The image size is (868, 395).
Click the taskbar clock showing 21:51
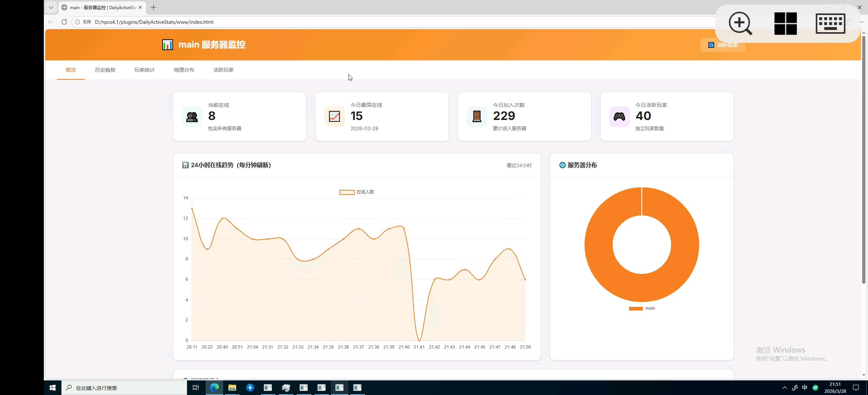pyautogui.click(x=835, y=388)
